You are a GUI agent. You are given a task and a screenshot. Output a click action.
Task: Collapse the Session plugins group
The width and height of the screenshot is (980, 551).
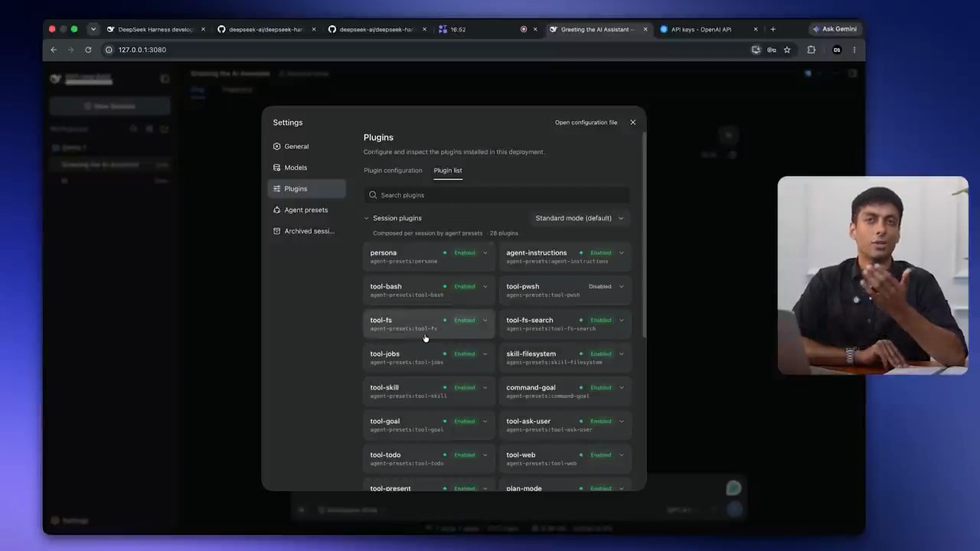point(366,218)
